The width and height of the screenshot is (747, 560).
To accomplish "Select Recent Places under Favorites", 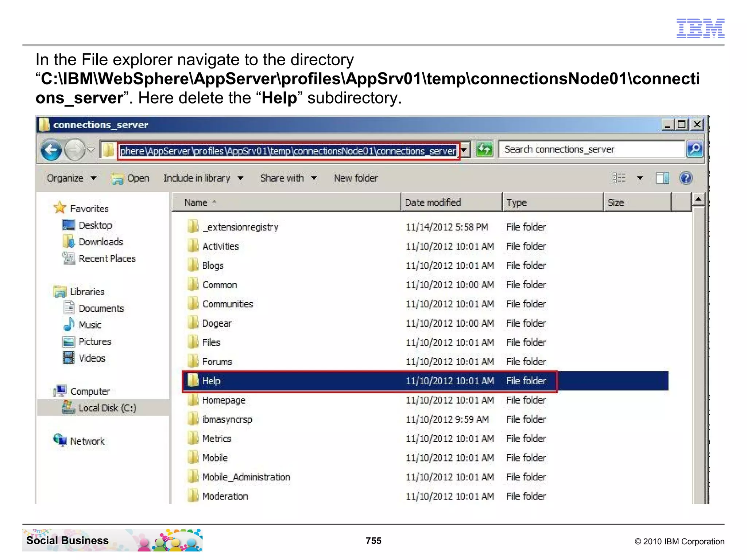I will (x=107, y=258).
